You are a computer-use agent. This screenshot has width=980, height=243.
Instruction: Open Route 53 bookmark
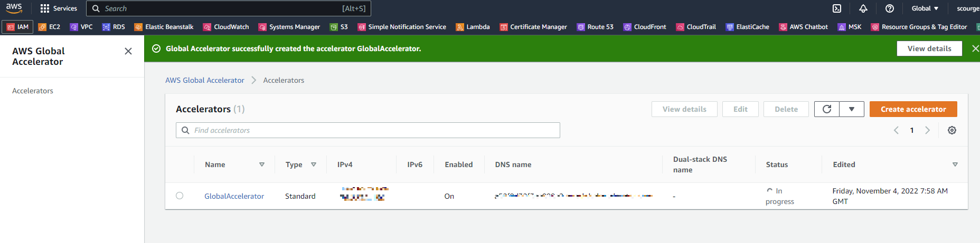(x=595, y=27)
